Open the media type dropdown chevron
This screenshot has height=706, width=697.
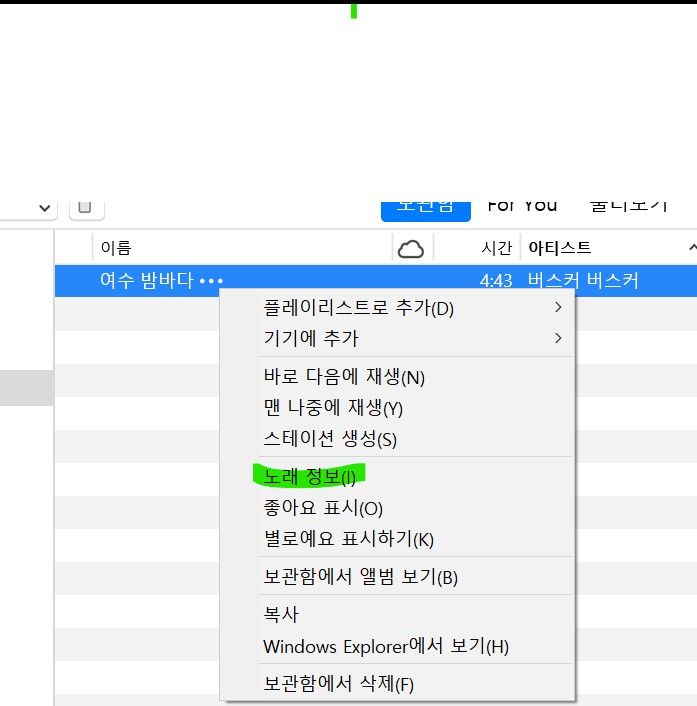tap(45, 208)
